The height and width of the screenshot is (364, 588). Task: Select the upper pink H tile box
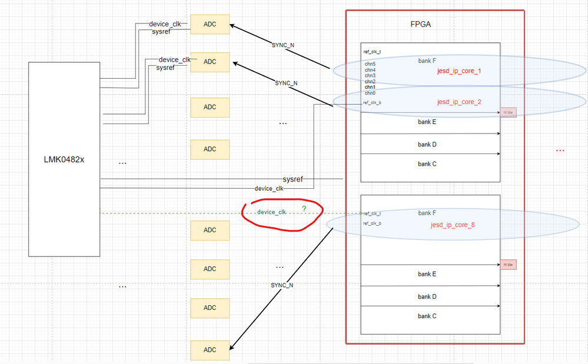pyautogui.click(x=508, y=112)
